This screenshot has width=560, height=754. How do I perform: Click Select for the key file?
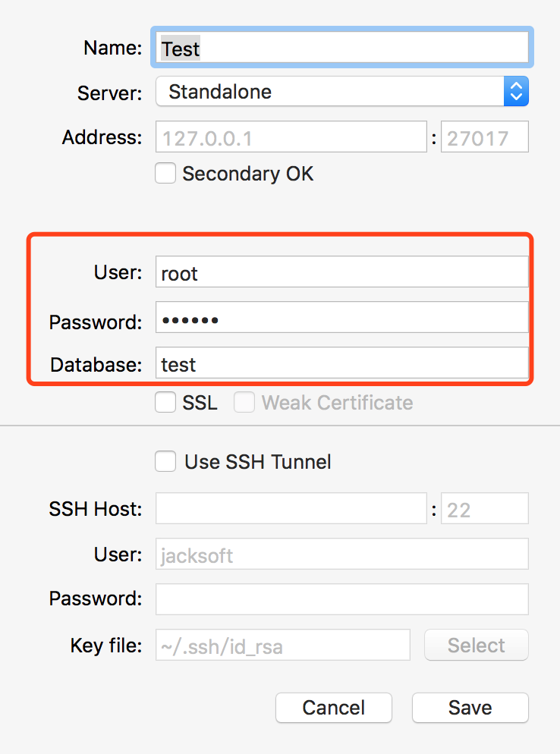click(x=476, y=646)
